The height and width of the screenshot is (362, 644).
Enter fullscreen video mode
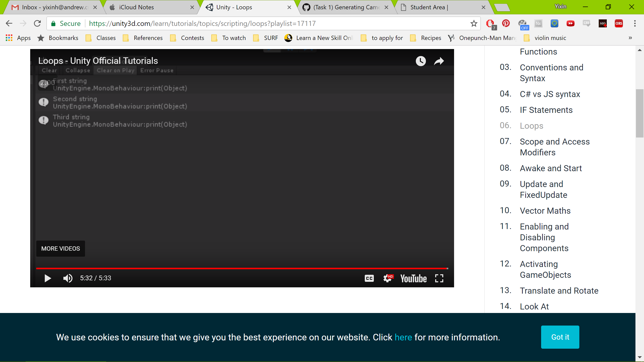439,278
